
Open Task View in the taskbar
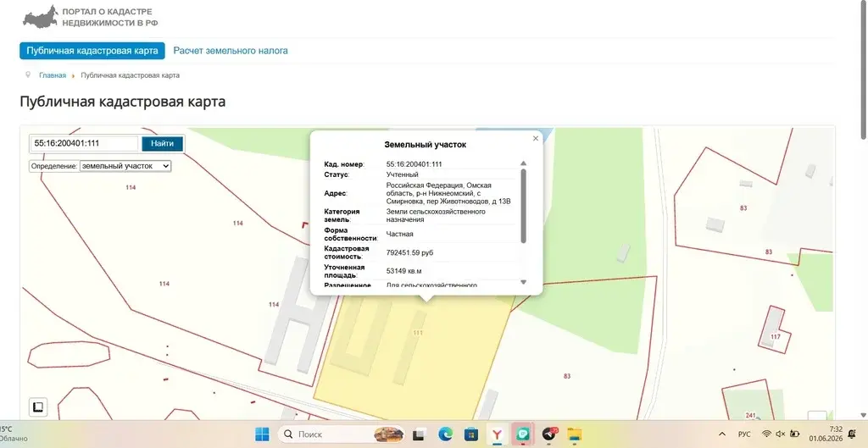[419, 434]
